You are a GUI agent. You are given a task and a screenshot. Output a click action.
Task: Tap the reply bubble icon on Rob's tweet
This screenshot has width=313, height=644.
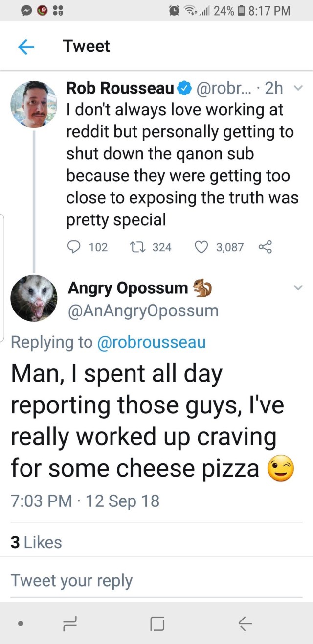74,247
